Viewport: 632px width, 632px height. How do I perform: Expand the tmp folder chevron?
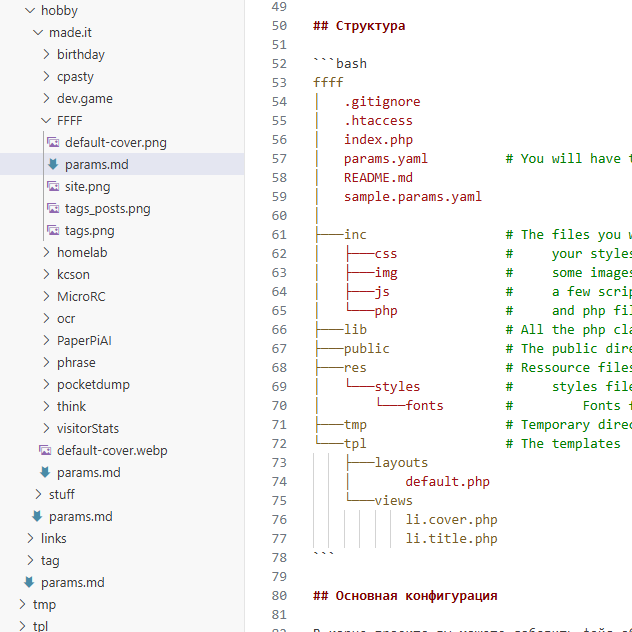tap(22, 604)
